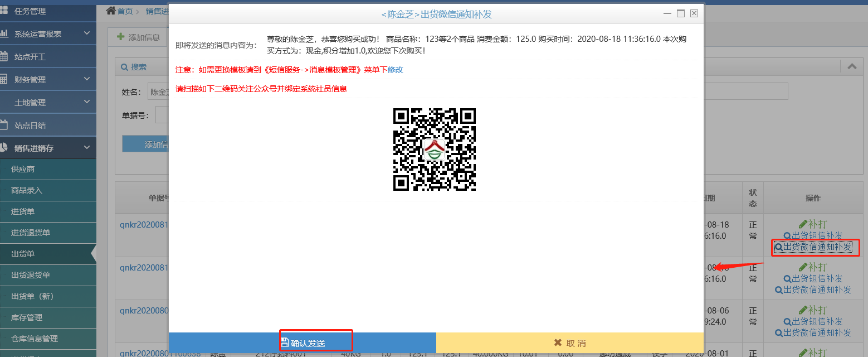Click the 系统运营报表 chart icon
868x357 pixels.
[3, 33]
